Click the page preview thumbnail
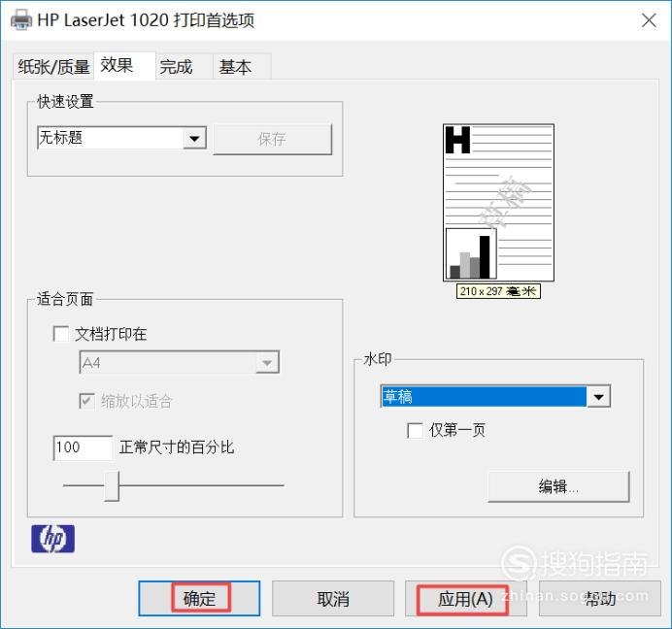 [498, 203]
